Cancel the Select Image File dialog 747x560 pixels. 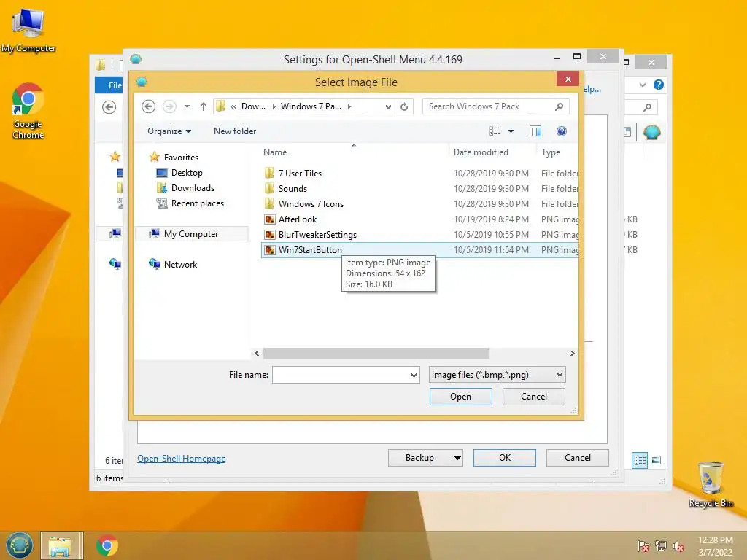point(533,397)
